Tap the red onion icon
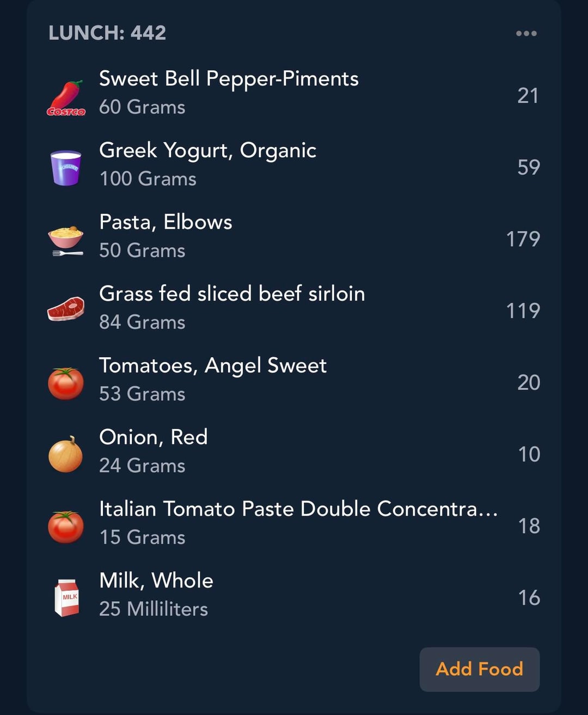Viewport: 588px width, 715px height. point(66,454)
